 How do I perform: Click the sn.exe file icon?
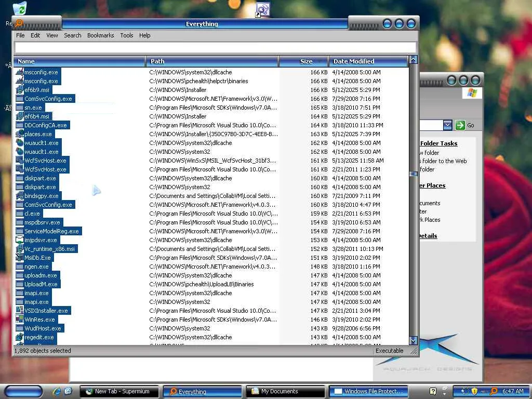click(x=19, y=108)
